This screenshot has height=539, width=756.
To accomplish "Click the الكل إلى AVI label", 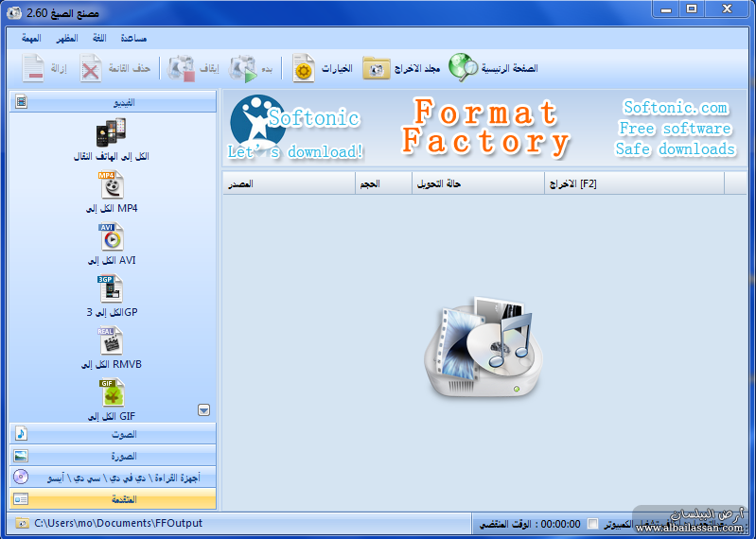I will [x=112, y=260].
